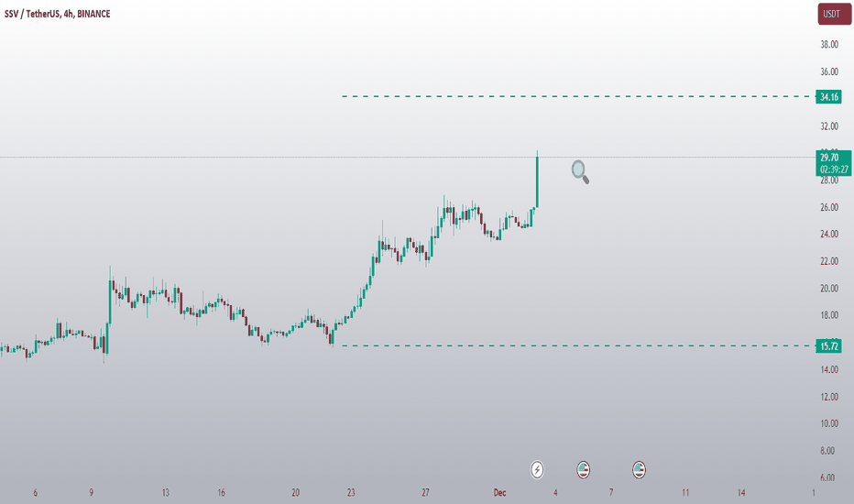Click the magnifying glass icon on chart
The width and height of the screenshot is (854, 504).
[580, 171]
